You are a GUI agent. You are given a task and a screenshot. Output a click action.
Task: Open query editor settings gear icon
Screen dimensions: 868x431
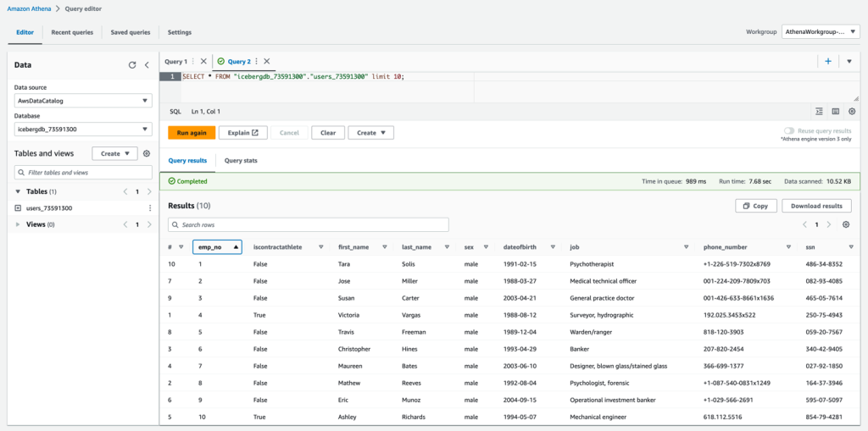click(x=852, y=111)
